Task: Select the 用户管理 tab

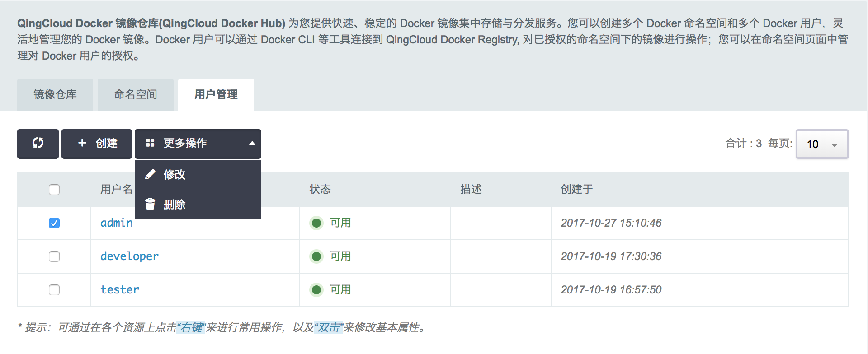Action: [216, 94]
